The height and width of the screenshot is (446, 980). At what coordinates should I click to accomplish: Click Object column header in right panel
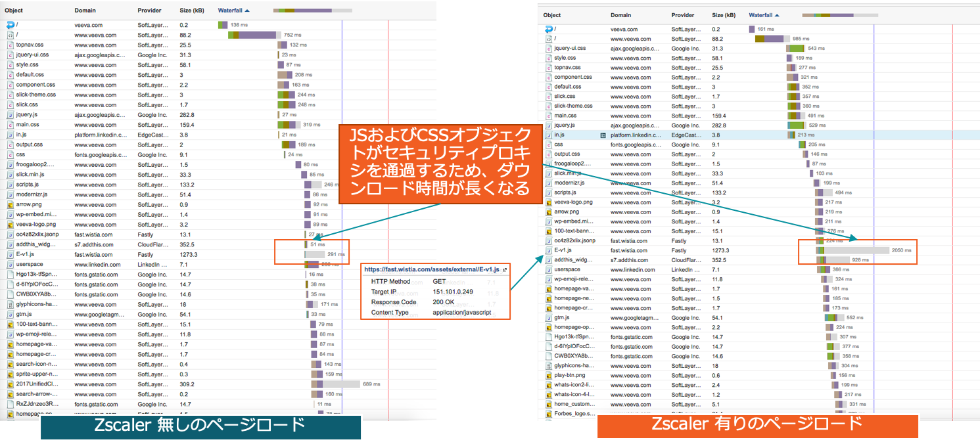pos(552,15)
